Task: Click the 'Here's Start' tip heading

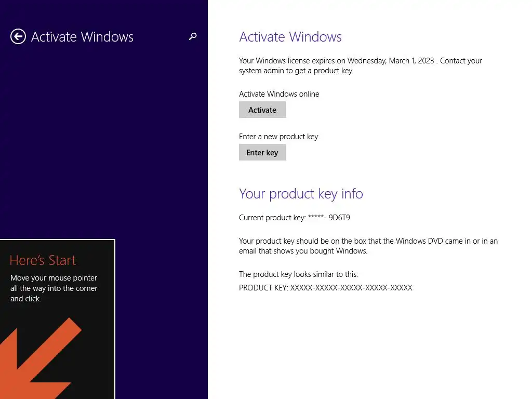Action: (43, 260)
